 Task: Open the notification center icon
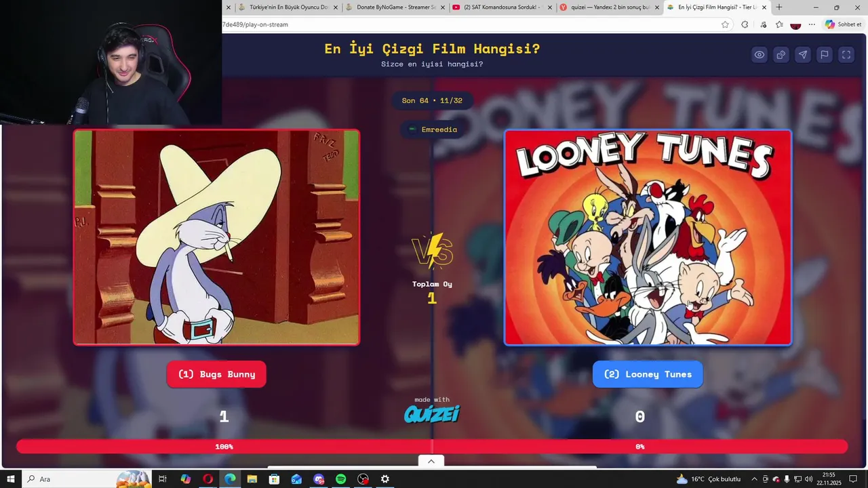coord(853,479)
